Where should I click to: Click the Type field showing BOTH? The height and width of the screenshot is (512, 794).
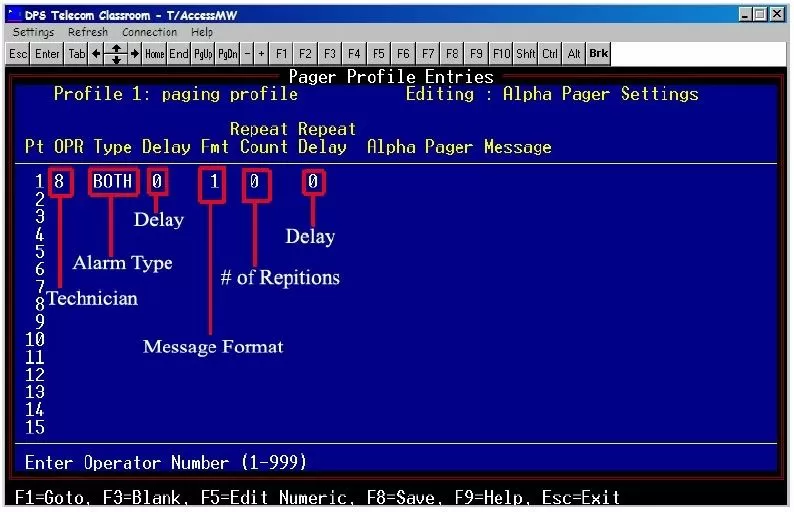[x=112, y=182]
